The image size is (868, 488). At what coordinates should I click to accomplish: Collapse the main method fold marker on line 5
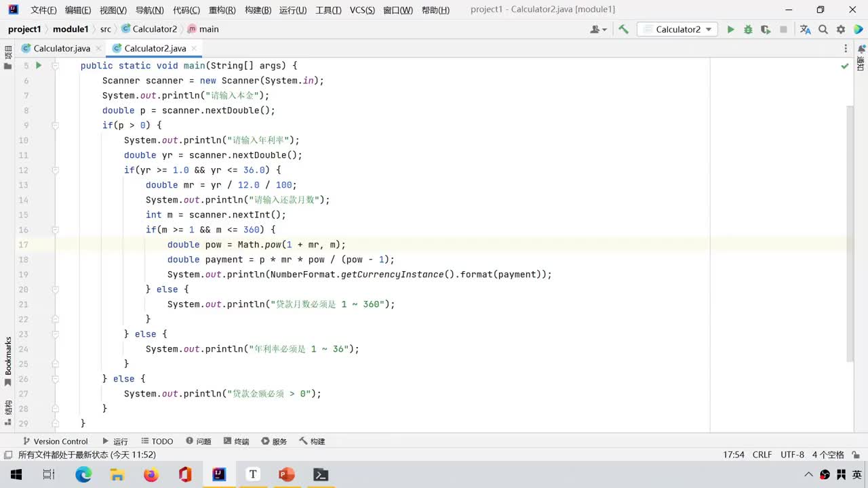(x=56, y=66)
